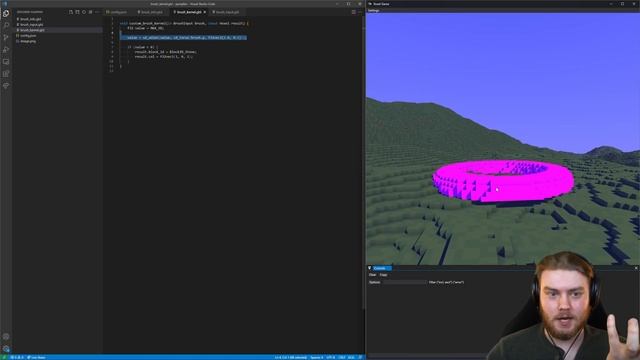Click the result.block_id code line
Image resolution: width=640 pixels, height=360 pixels.
(165, 52)
